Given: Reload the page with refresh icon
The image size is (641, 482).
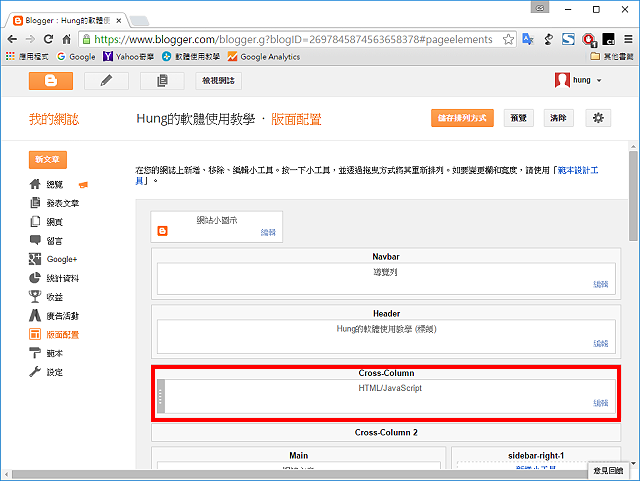Looking at the screenshot, I should pos(48,39).
